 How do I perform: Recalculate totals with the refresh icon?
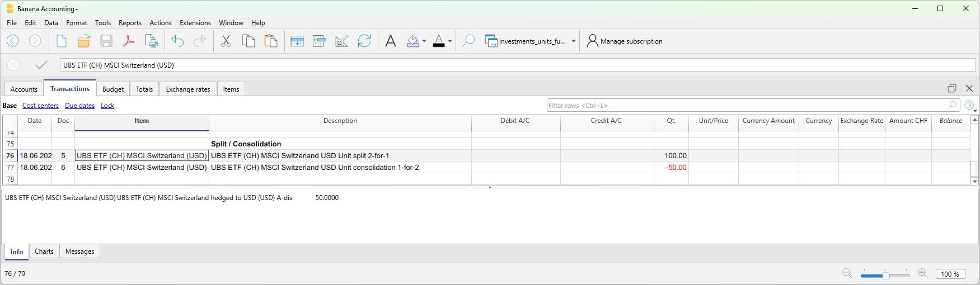pyautogui.click(x=364, y=41)
